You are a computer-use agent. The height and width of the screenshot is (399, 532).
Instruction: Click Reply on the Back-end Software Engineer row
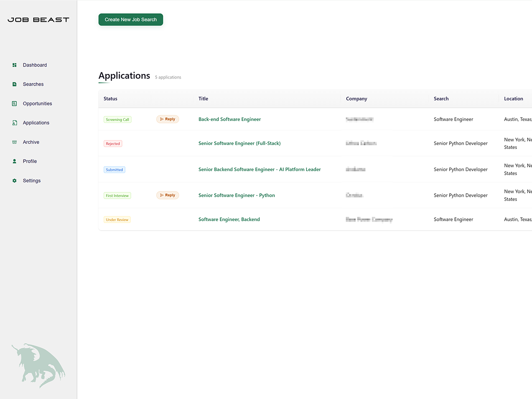tap(168, 119)
